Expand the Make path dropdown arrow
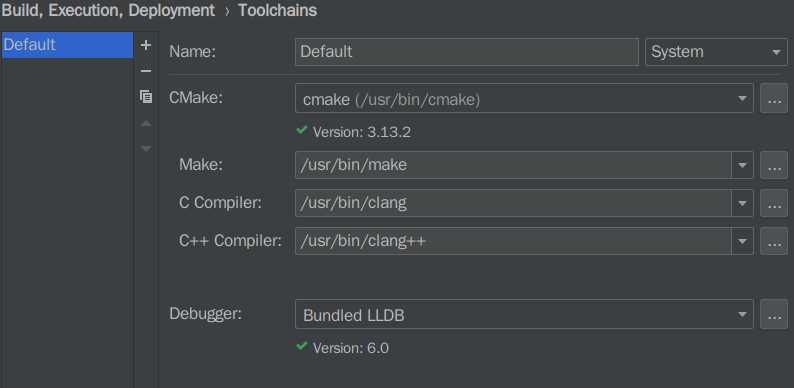The height and width of the screenshot is (388, 794). click(742, 165)
